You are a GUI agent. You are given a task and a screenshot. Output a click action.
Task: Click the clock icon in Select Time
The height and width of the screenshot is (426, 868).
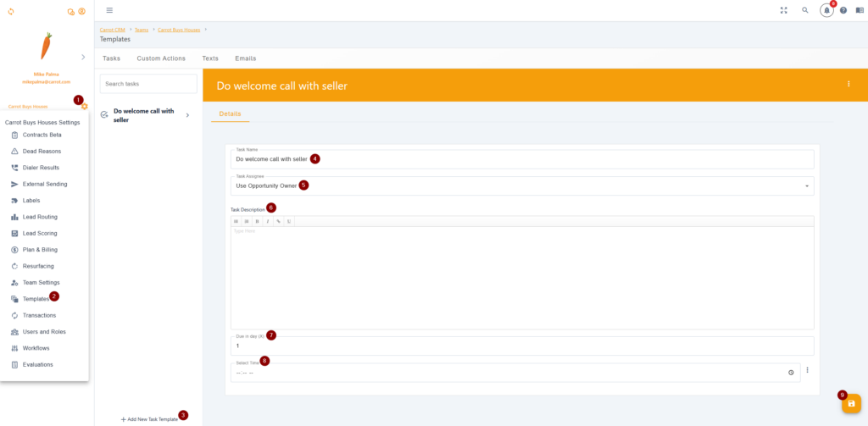point(791,373)
